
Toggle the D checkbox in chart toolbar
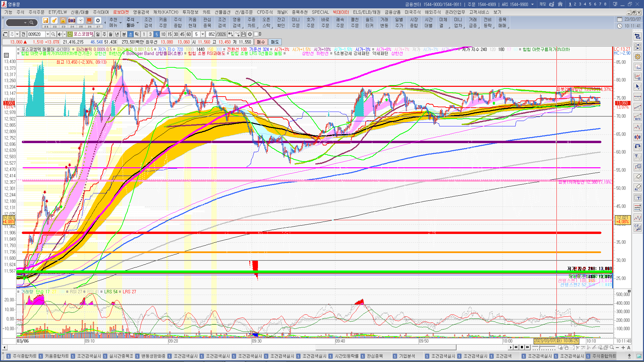(x=256, y=34)
